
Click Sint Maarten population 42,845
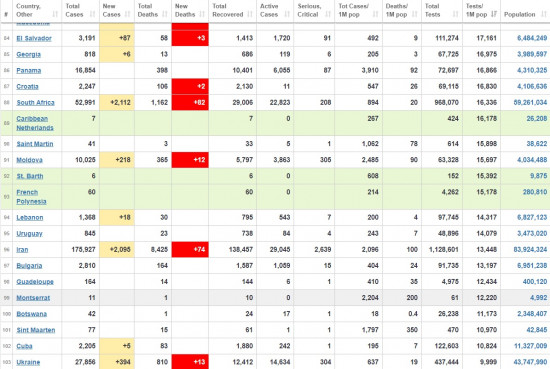click(x=537, y=330)
